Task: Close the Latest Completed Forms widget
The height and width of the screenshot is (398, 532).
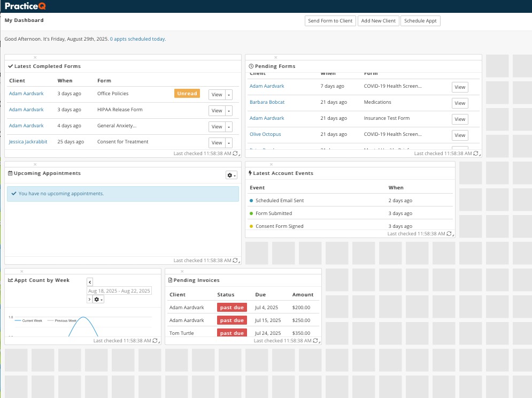Action: [35, 57]
